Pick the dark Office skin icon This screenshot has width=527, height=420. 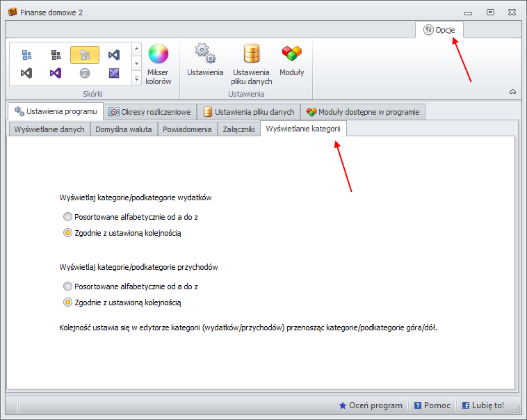(x=56, y=55)
